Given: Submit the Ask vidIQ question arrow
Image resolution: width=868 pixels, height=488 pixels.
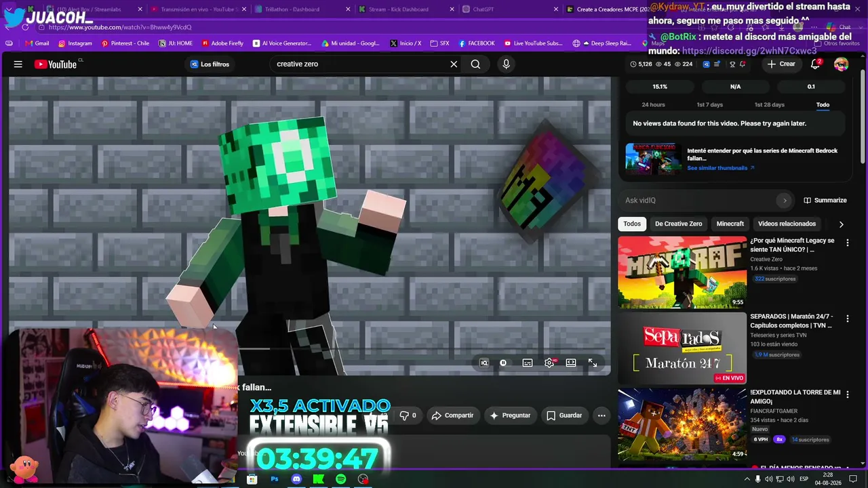Looking at the screenshot, I should click(785, 201).
